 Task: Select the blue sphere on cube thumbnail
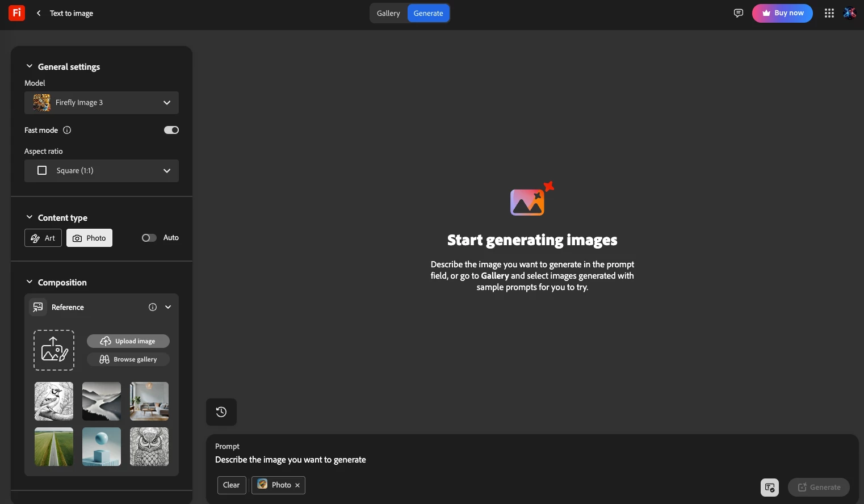102,447
